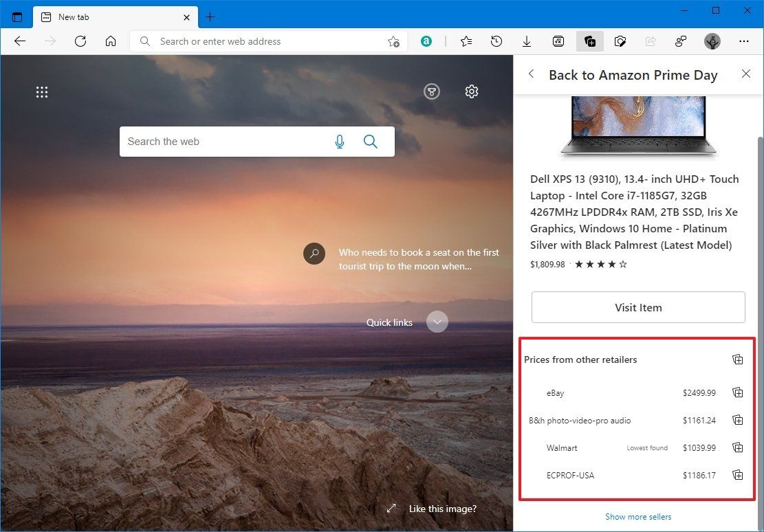Screen dimensions: 764x532
Task: Save Walmart's lowest price to a collection
Action: coord(737,447)
